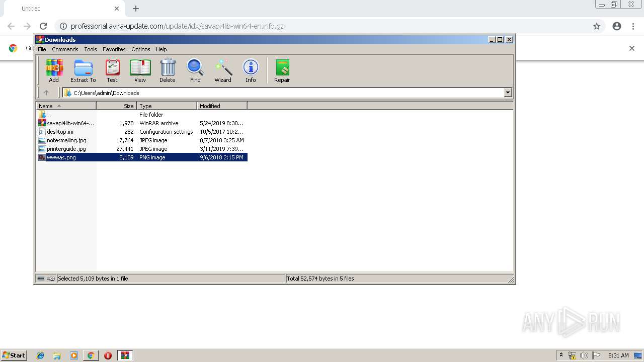Select desktop.ini file
Image resolution: width=644 pixels, height=362 pixels.
142,132
